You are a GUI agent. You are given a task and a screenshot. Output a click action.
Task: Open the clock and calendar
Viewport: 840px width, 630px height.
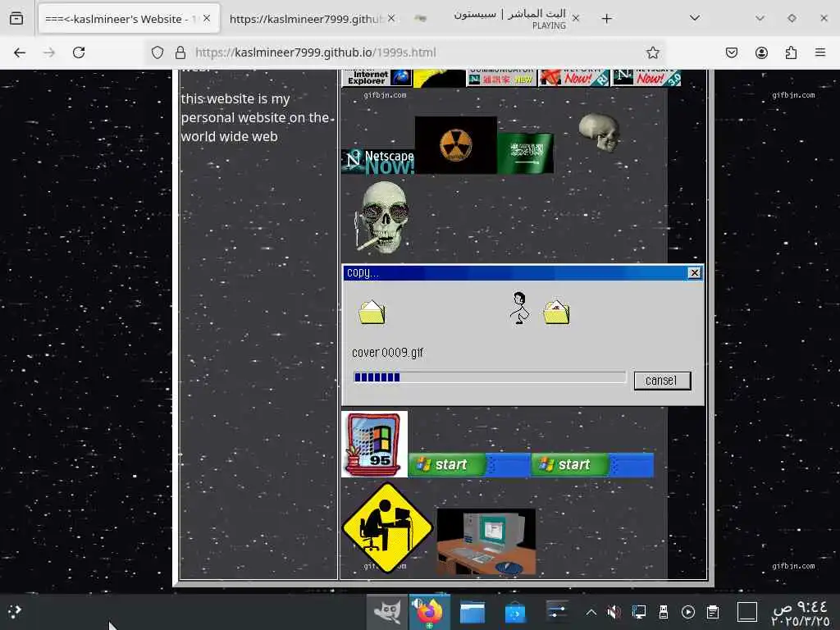point(801,614)
